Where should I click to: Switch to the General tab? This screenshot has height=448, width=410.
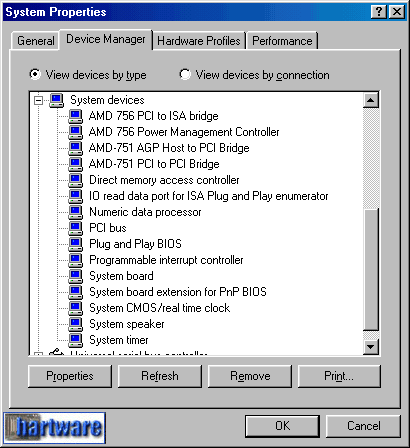36,41
